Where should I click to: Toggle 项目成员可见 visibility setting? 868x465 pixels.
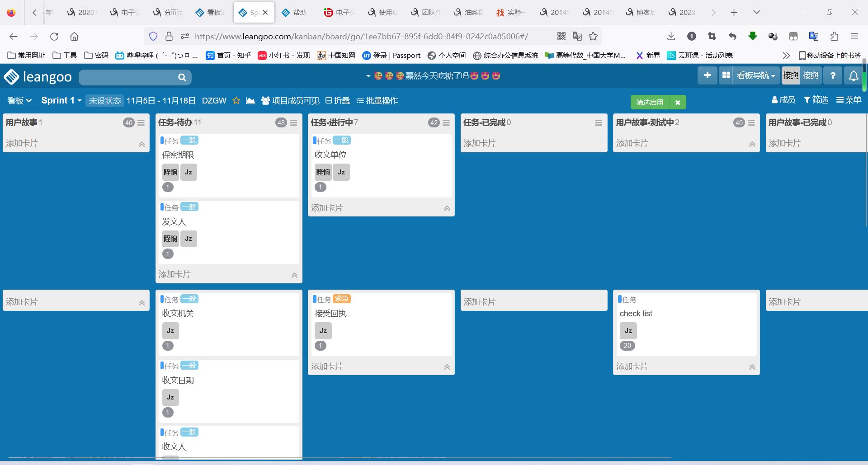[x=290, y=100]
